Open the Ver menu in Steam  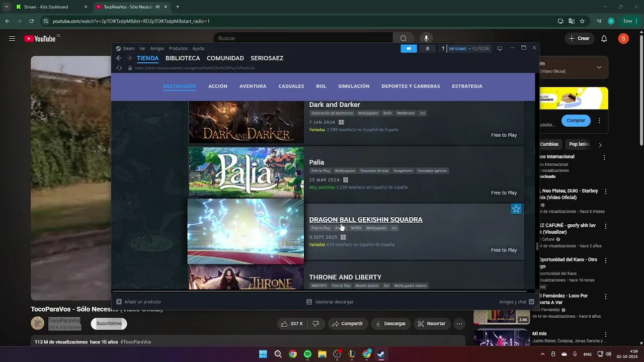142,49
